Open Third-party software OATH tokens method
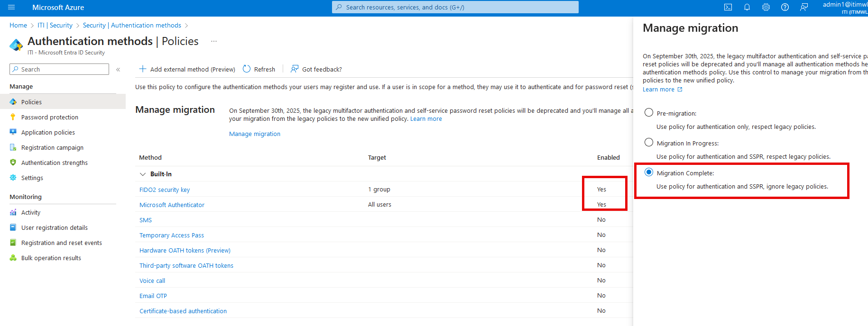Viewport: 868px width, 326px height. click(x=186, y=265)
